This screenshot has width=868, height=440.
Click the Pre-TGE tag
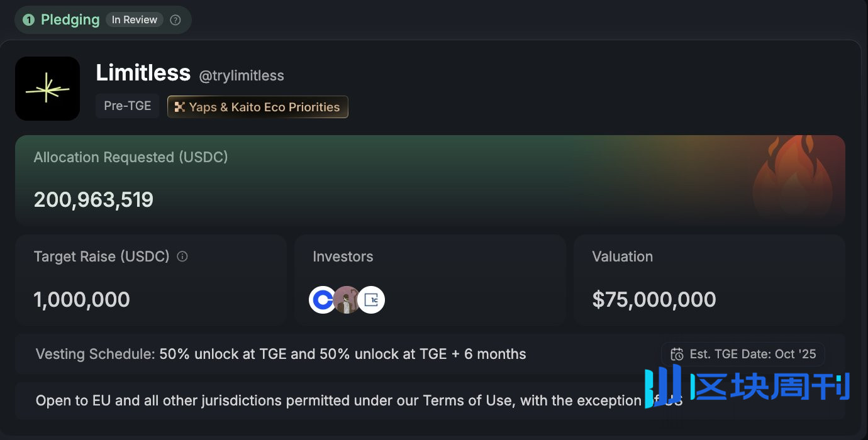click(128, 106)
